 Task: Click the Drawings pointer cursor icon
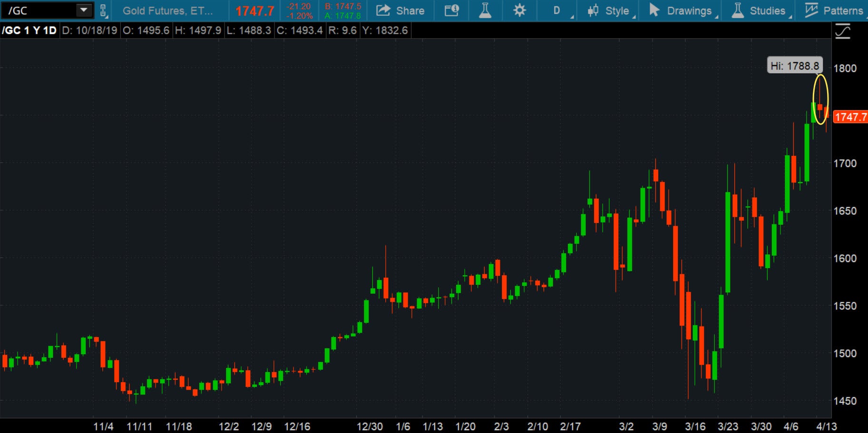(654, 10)
